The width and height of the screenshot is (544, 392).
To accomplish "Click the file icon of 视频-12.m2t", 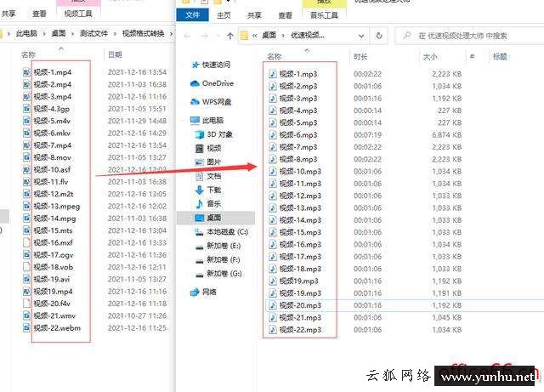I will [x=26, y=194].
